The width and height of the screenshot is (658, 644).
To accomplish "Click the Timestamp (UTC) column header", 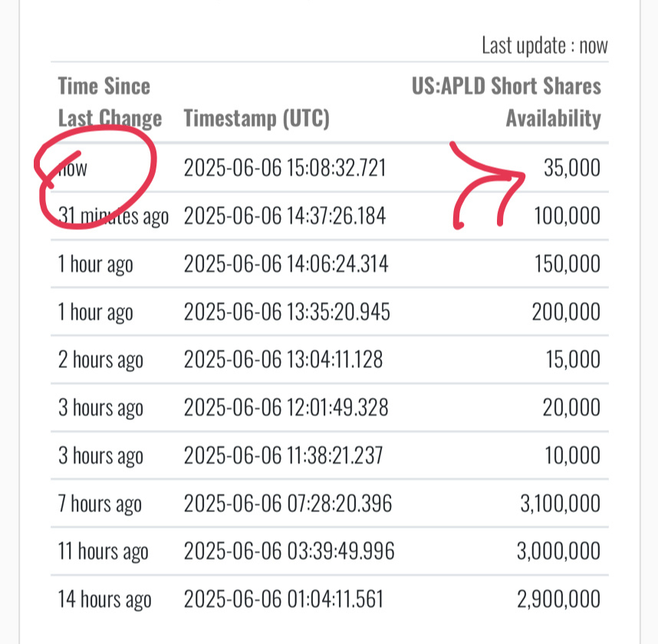I will pyautogui.click(x=256, y=119).
